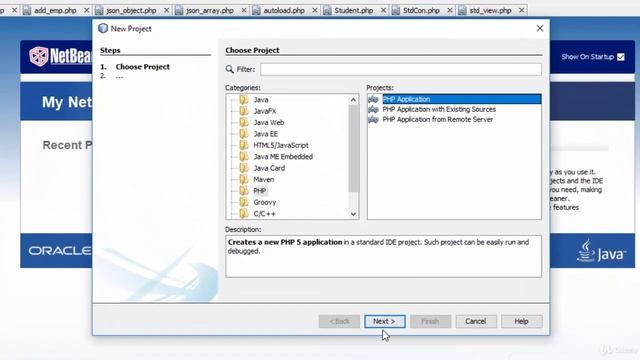Select the Java Card category
640x360 pixels.
point(269,168)
